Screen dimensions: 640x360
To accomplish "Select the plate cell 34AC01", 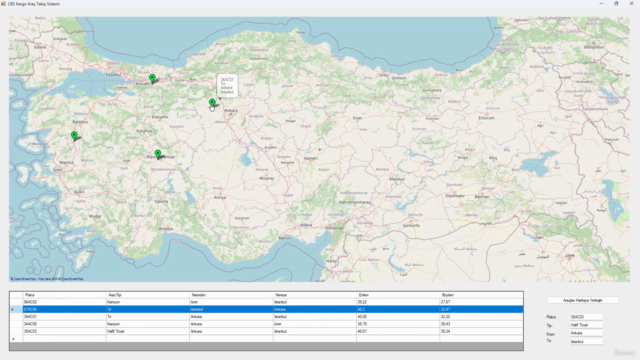I will [x=64, y=317].
